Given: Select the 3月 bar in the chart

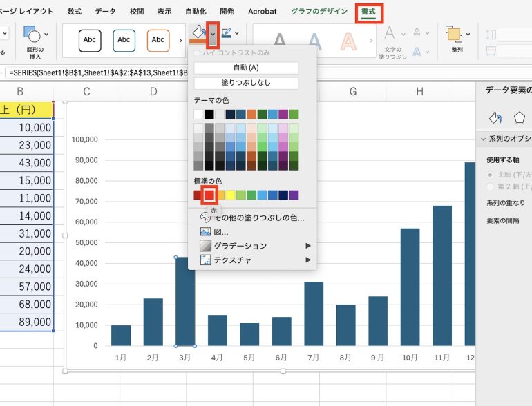Looking at the screenshot, I should tap(185, 302).
